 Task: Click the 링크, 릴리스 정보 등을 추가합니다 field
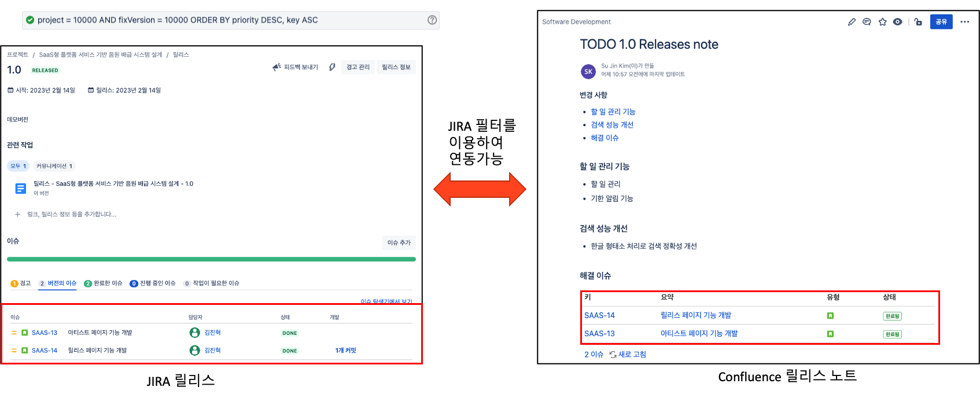click(72, 214)
